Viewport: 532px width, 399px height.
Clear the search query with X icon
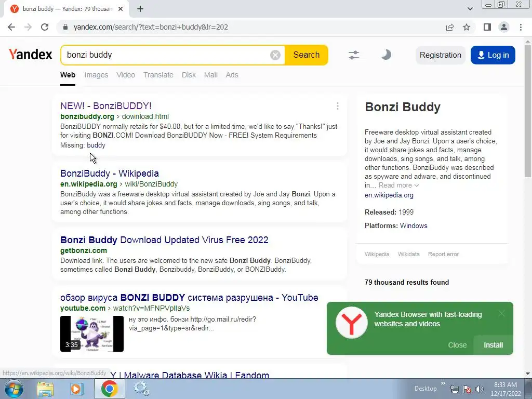tap(275, 55)
